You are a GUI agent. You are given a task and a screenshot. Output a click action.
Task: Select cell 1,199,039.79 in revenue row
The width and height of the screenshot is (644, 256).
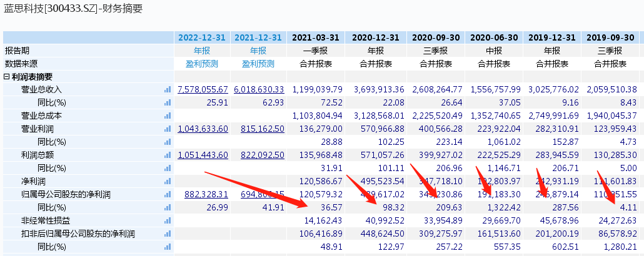click(318, 89)
